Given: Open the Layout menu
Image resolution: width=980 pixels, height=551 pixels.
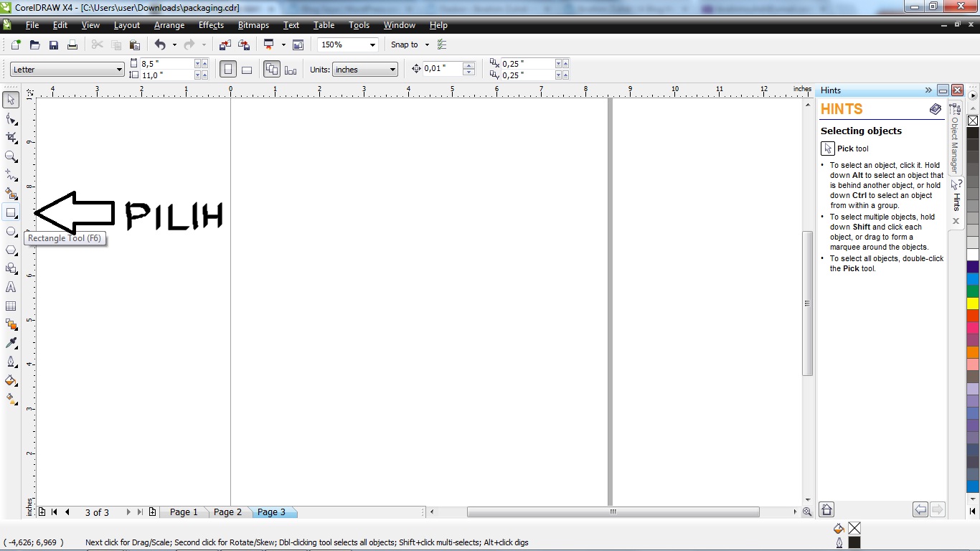Looking at the screenshot, I should coord(127,25).
